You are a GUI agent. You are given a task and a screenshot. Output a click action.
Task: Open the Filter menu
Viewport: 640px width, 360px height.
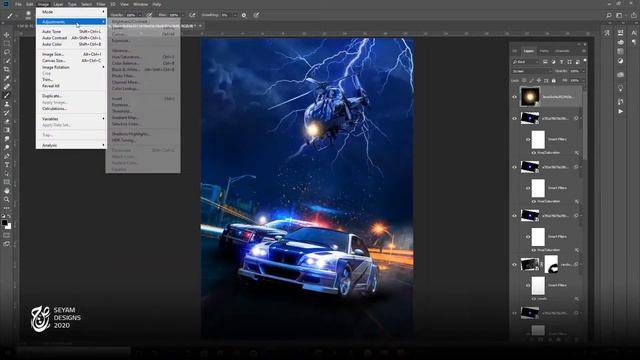pyautogui.click(x=101, y=4)
